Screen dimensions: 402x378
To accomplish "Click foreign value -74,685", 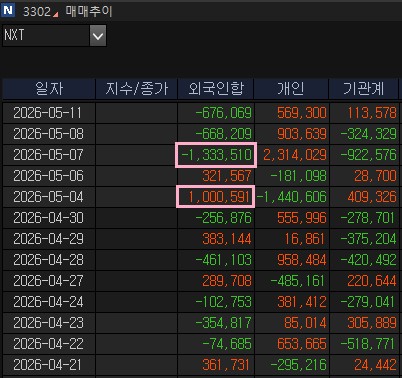I will [227, 344].
